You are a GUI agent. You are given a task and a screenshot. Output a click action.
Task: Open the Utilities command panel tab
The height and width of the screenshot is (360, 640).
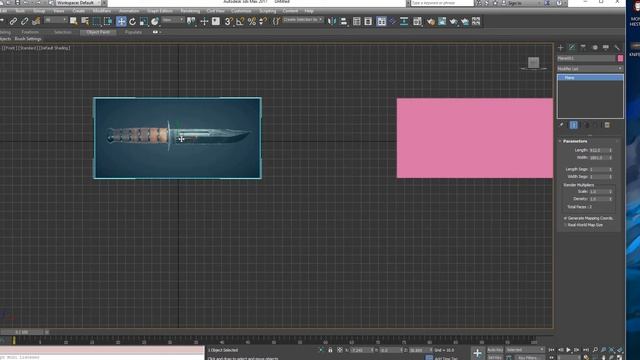(x=617, y=48)
